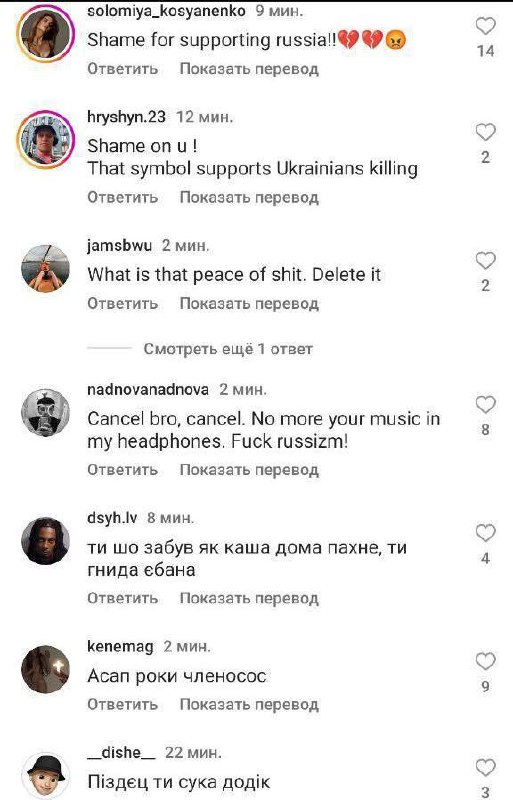The image size is (513, 800).
Task: Tap heart icon on dsyh.lv's comment
Action: tap(485, 533)
